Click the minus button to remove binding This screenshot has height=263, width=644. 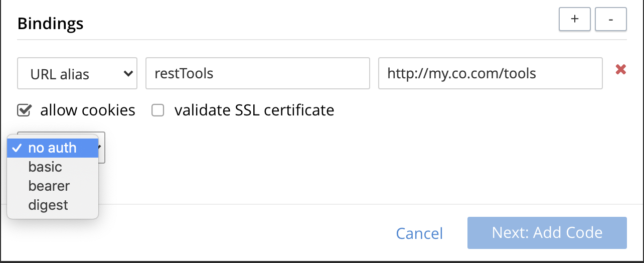pyautogui.click(x=610, y=20)
